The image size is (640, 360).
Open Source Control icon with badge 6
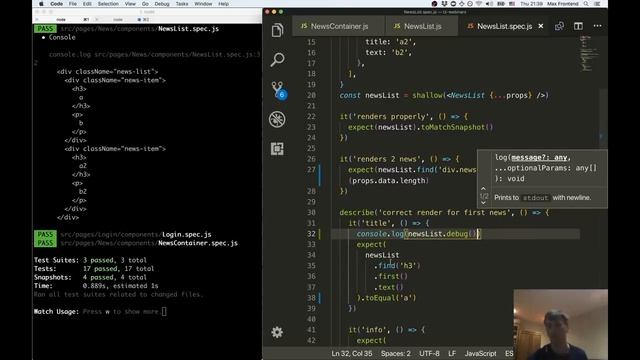(278, 90)
